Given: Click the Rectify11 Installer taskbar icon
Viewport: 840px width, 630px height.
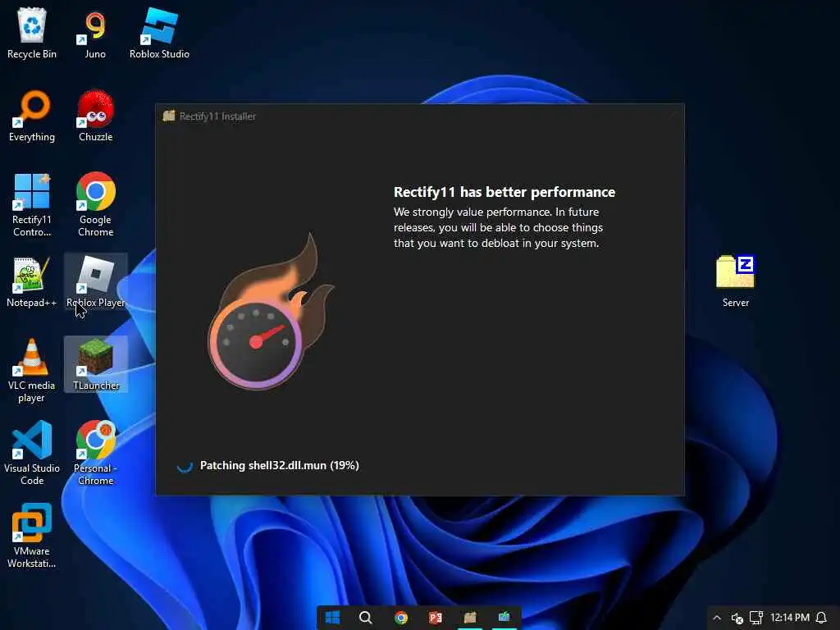Looking at the screenshot, I should (470, 618).
